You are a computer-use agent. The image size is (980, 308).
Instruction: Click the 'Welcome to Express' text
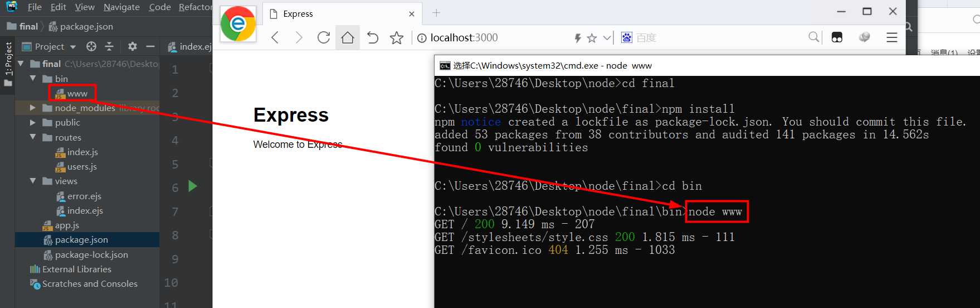pos(298,145)
